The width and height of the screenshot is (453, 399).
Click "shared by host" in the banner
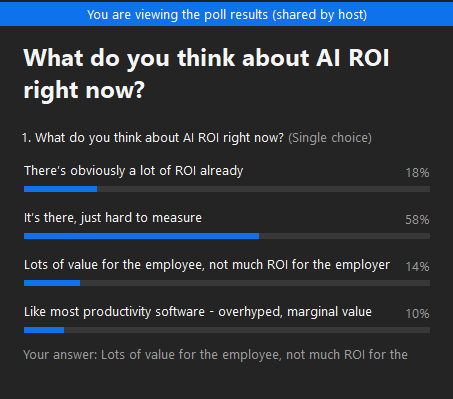point(320,15)
